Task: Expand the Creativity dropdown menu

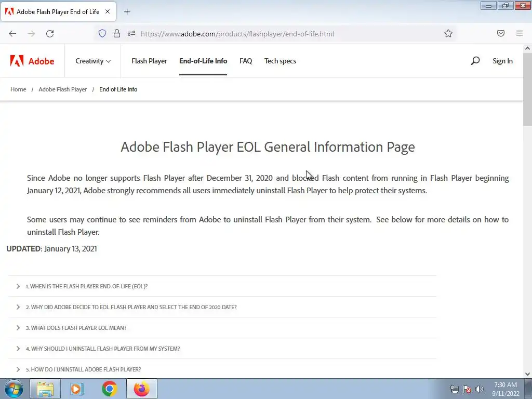Action: point(92,61)
